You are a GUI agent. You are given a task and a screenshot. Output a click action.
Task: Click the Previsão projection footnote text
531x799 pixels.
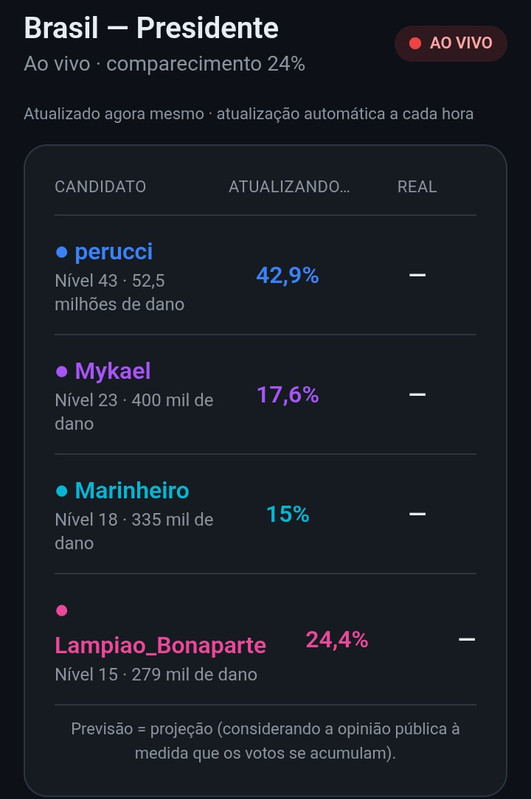coord(266,741)
